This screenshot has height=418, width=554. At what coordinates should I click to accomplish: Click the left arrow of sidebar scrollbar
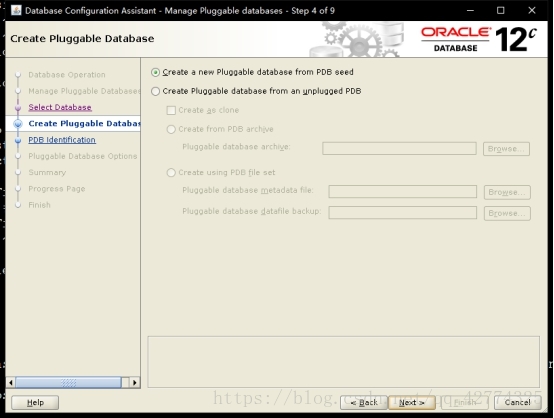coord(11,383)
